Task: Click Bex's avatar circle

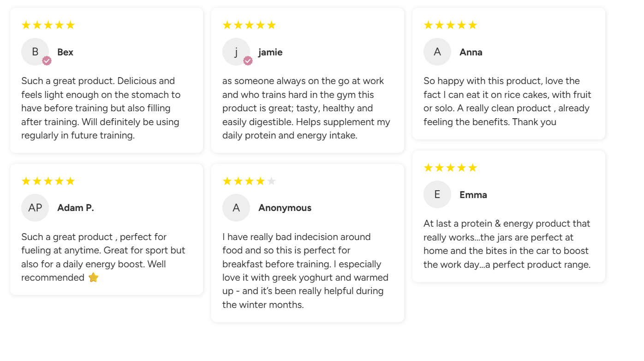Action: click(35, 52)
